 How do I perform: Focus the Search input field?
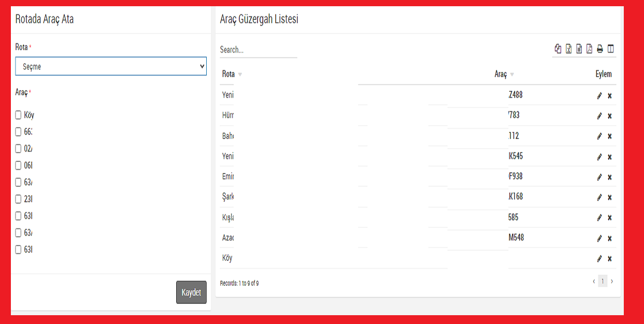(x=258, y=50)
